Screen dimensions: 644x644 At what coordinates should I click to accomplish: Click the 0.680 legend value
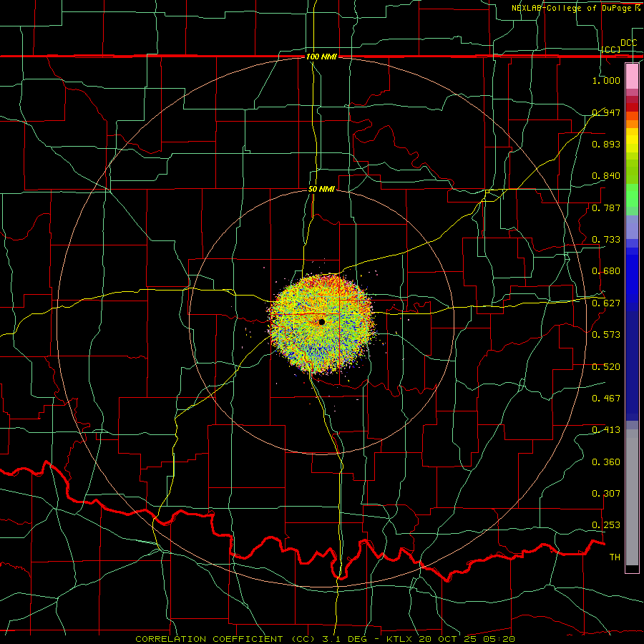point(606,271)
